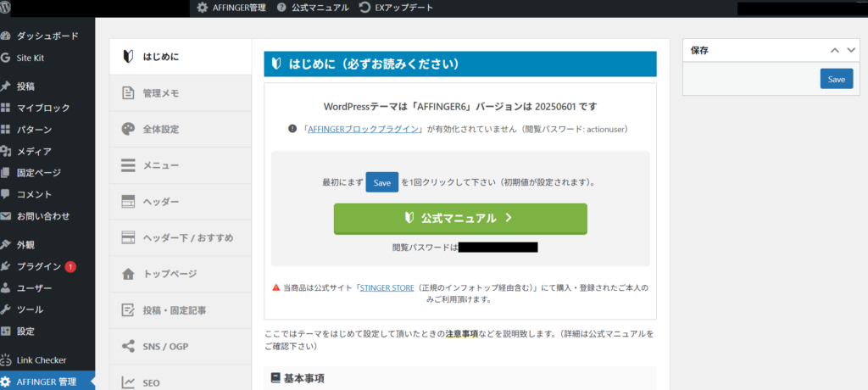This screenshot has width=868, height=390.
Task: Open the green 公式マニュアル button
Action: (x=460, y=219)
